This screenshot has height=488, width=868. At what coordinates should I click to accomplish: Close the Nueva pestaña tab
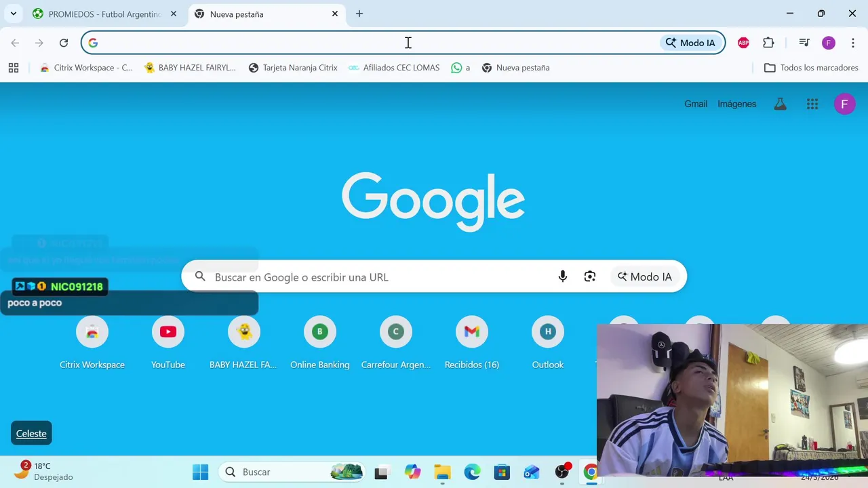point(335,14)
